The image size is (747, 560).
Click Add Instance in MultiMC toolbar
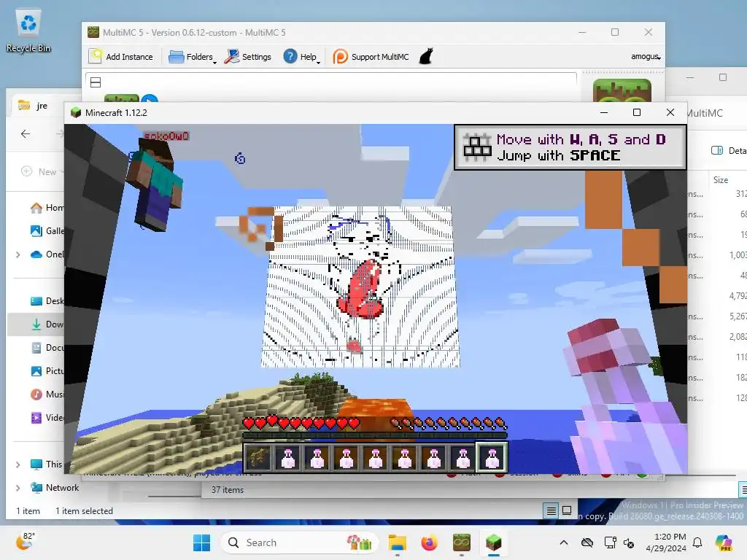[121, 57]
